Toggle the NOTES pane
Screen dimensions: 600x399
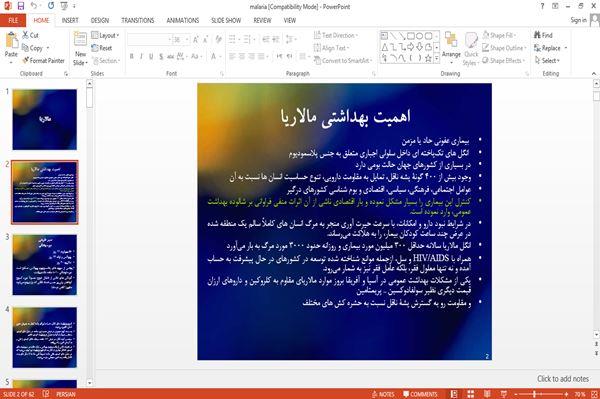tap(383, 394)
